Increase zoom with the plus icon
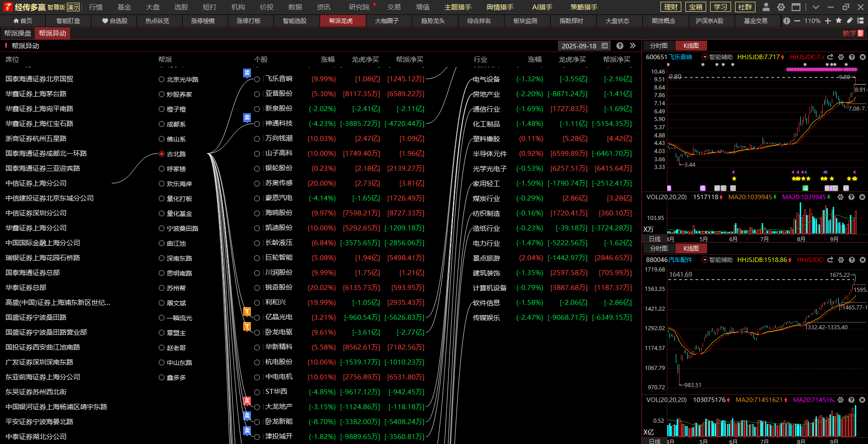Viewport: 868px width, 444px height. [828, 21]
